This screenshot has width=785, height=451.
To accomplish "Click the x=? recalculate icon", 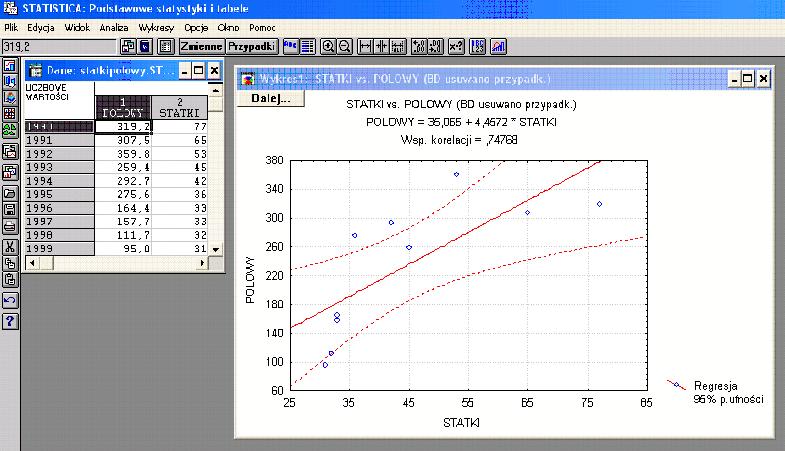I will [x=456, y=47].
